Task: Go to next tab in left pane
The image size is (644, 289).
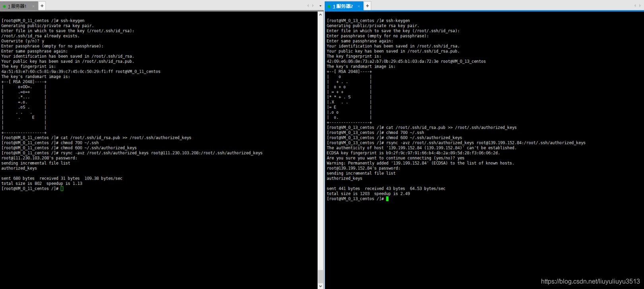Action: click(x=313, y=6)
